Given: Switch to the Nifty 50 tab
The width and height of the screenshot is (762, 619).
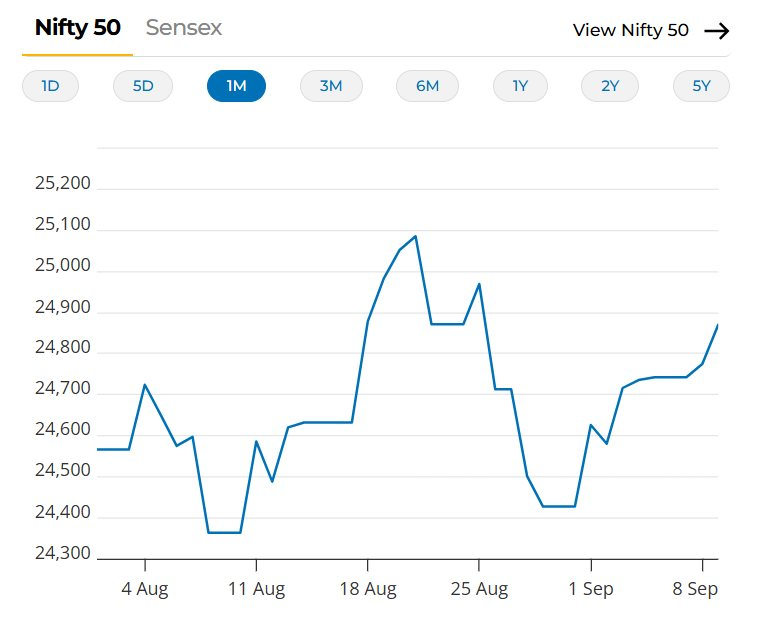Looking at the screenshot, I should point(77,28).
